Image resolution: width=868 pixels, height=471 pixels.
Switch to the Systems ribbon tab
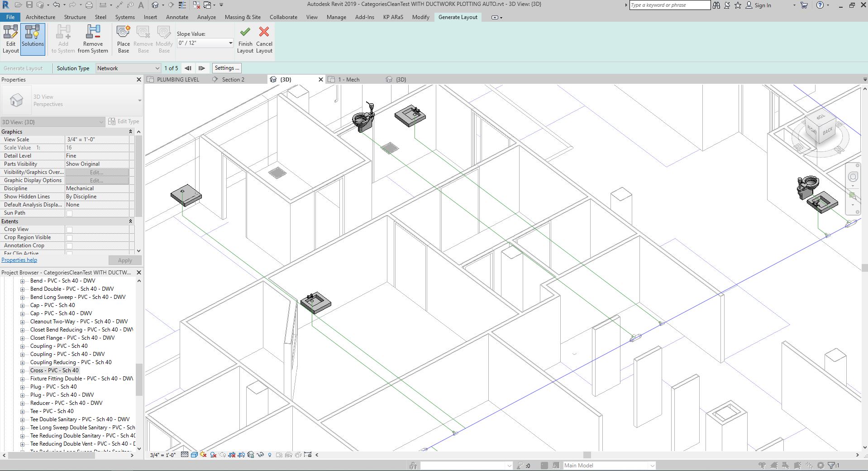click(124, 17)
